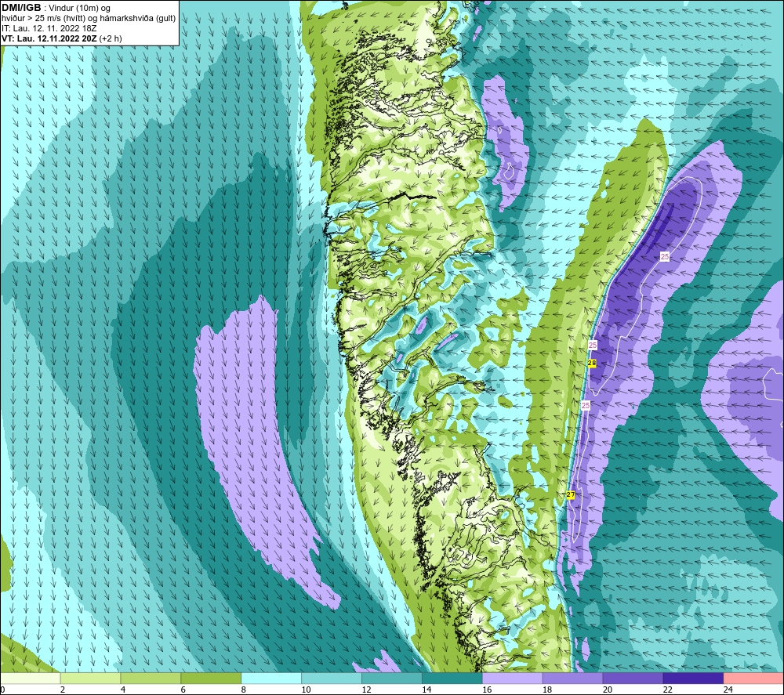Click the '12' tick label on the color scale
The width and height of the screenshot is (784, 695).
[366, 690]
